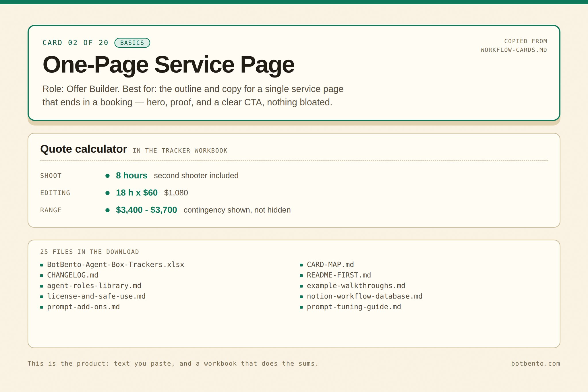The width and height of the screenshot is (588, 392).
Task: Click the '8 hours' value
Action: (131, 175)
